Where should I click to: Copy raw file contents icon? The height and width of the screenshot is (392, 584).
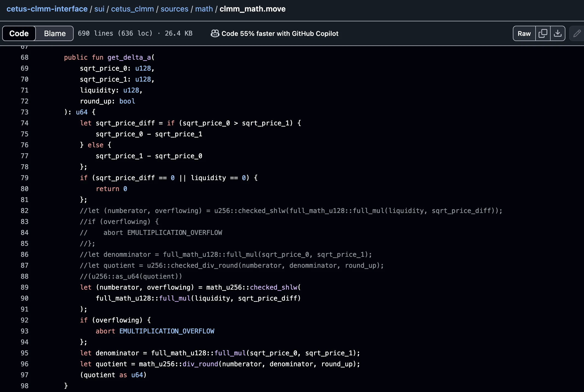pyautogui.click(x=543, y=33)
